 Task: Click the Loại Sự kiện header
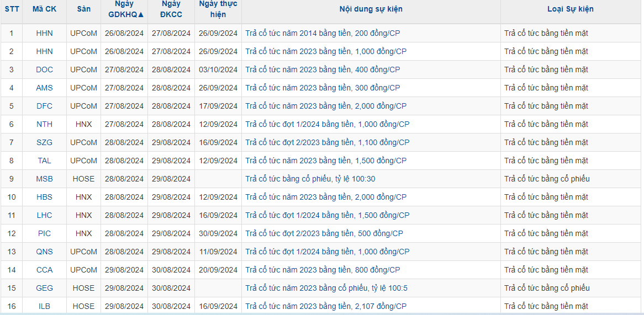click(x=571, y=9)
